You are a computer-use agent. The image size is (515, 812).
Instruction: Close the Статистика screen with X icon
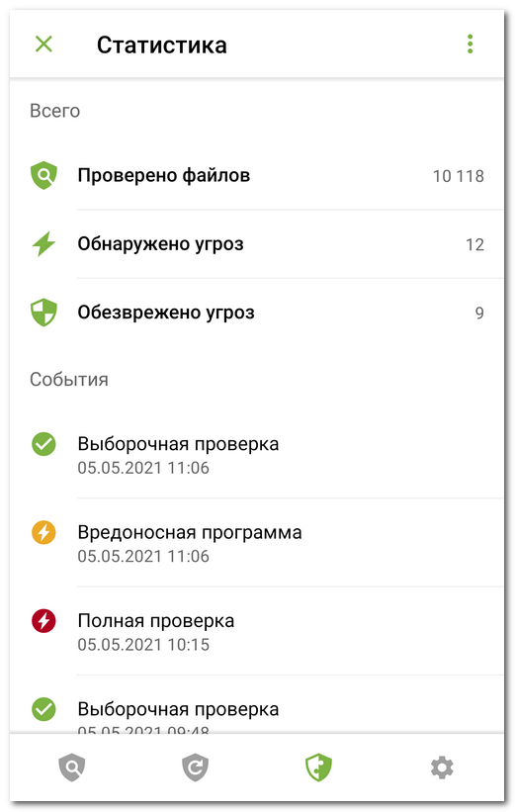click(x=43, y=45)
